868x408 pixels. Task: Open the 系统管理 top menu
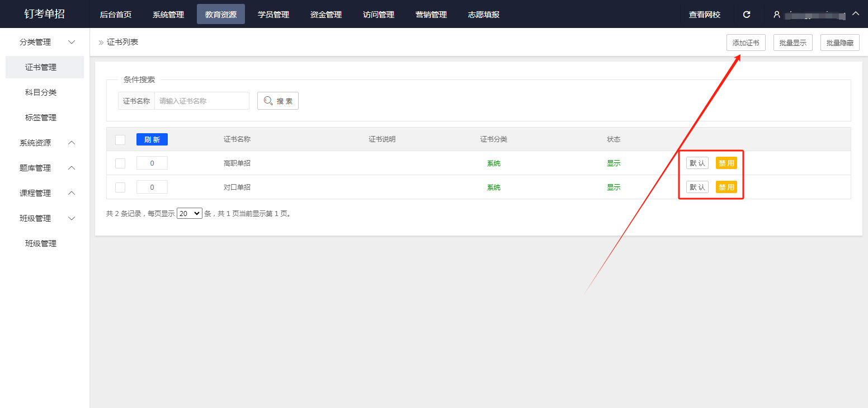(x=168, y=15)
